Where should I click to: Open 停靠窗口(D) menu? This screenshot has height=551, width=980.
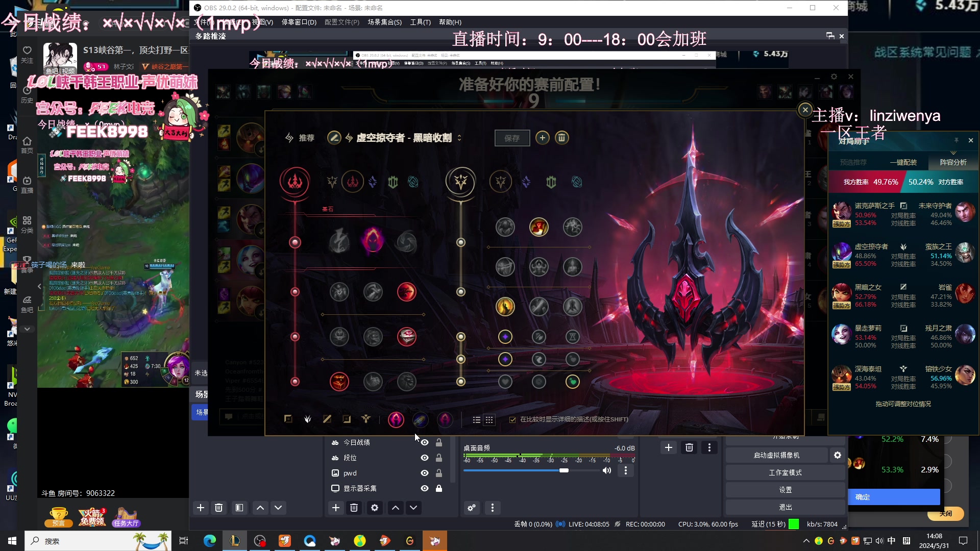tap(299, 22)
